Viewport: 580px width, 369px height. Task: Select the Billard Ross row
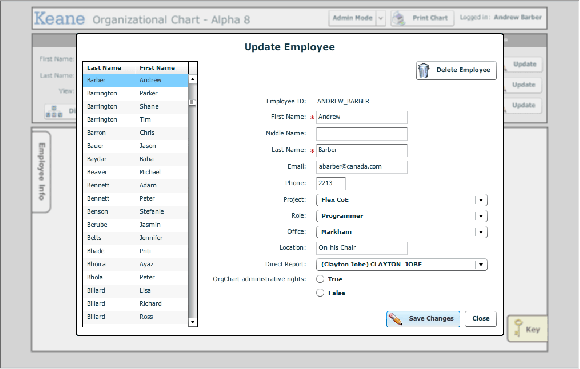(x=136, y=317)
